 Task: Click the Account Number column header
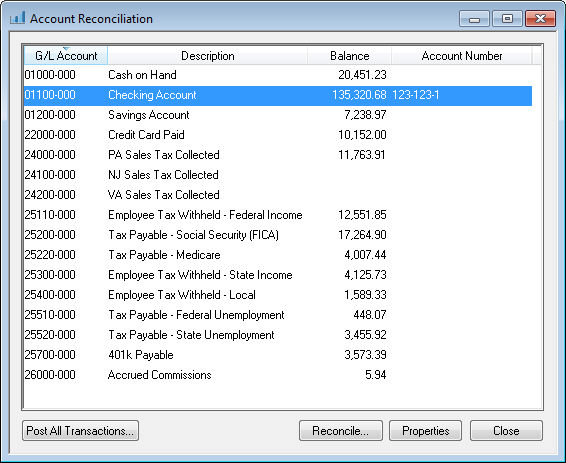pyautogui.click(x=462, y=56)
